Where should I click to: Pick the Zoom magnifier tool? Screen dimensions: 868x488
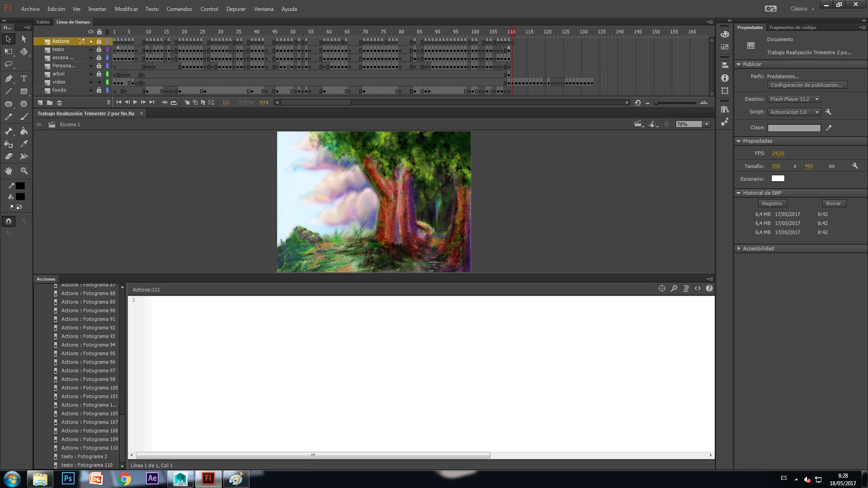coord(24,171)
